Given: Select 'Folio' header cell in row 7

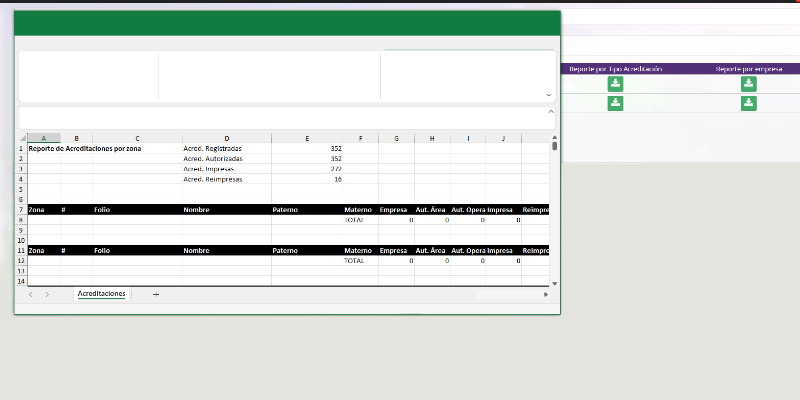Looking at the screenshot, I should (137, 210).
